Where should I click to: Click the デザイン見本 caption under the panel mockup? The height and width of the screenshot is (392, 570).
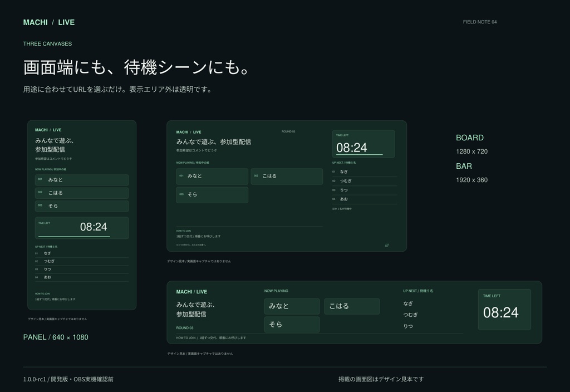57,319
